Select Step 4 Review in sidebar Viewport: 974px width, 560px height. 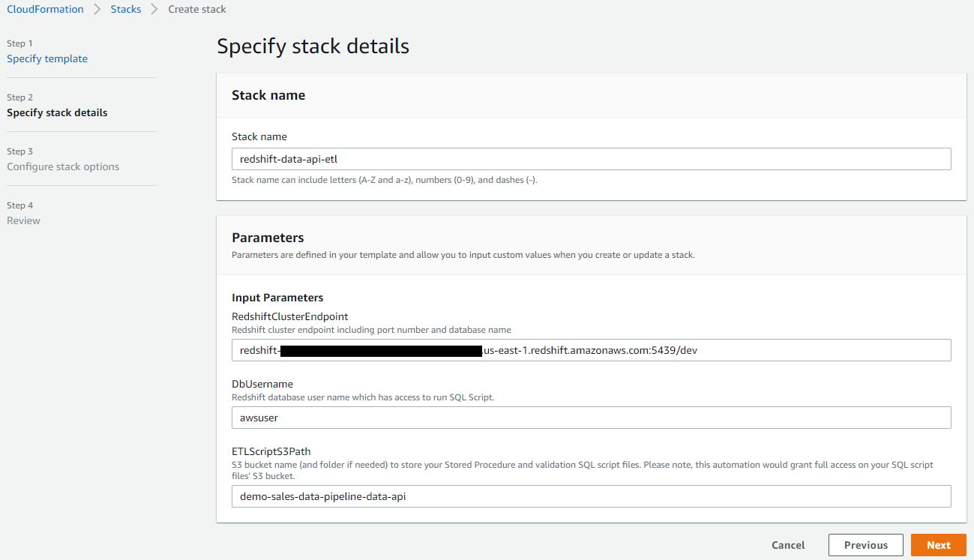pos(23,220)
